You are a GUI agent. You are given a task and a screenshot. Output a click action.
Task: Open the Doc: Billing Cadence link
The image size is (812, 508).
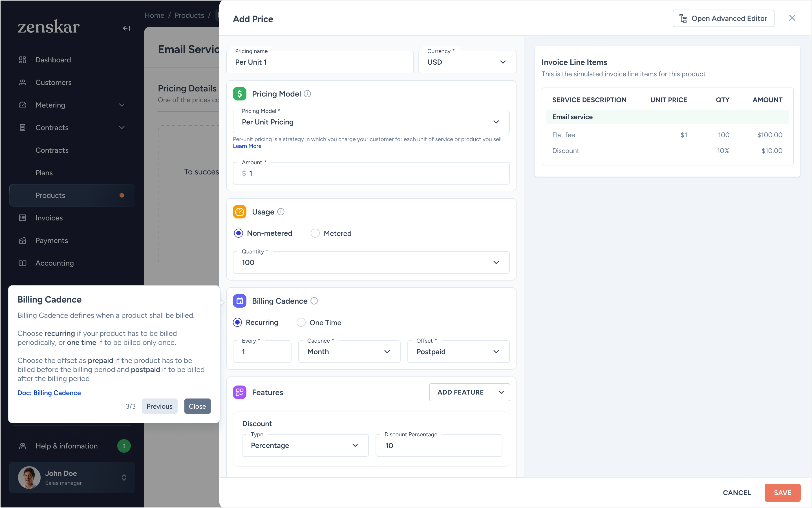pos(49,393)
